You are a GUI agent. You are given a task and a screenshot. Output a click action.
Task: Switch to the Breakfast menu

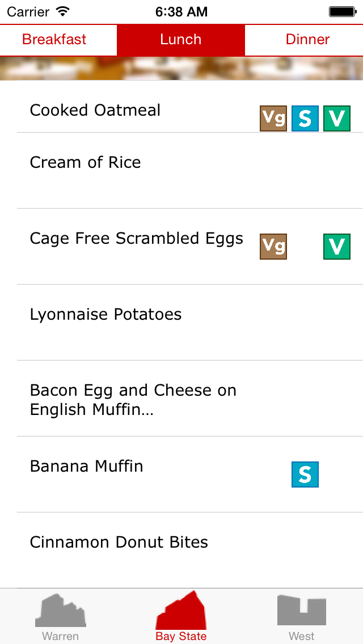pyautogui.click(x=54, y=40)
